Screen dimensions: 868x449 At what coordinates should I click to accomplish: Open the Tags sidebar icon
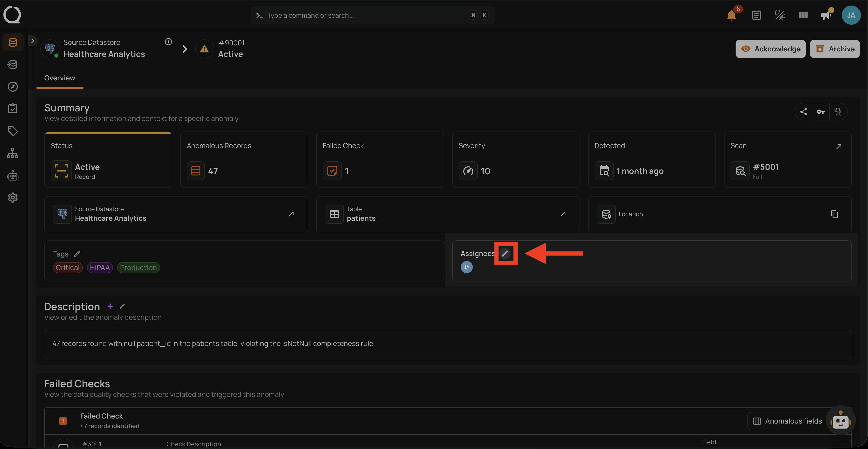coord(13,131)
